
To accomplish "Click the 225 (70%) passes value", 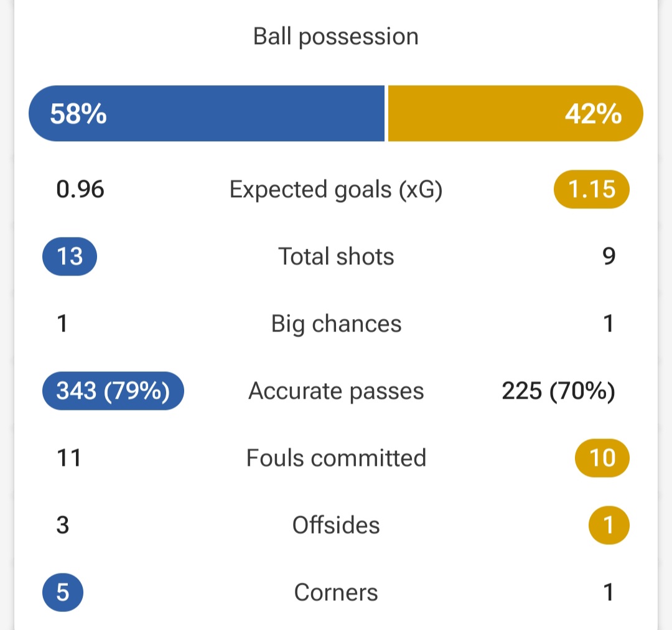I will click(558, 391).
